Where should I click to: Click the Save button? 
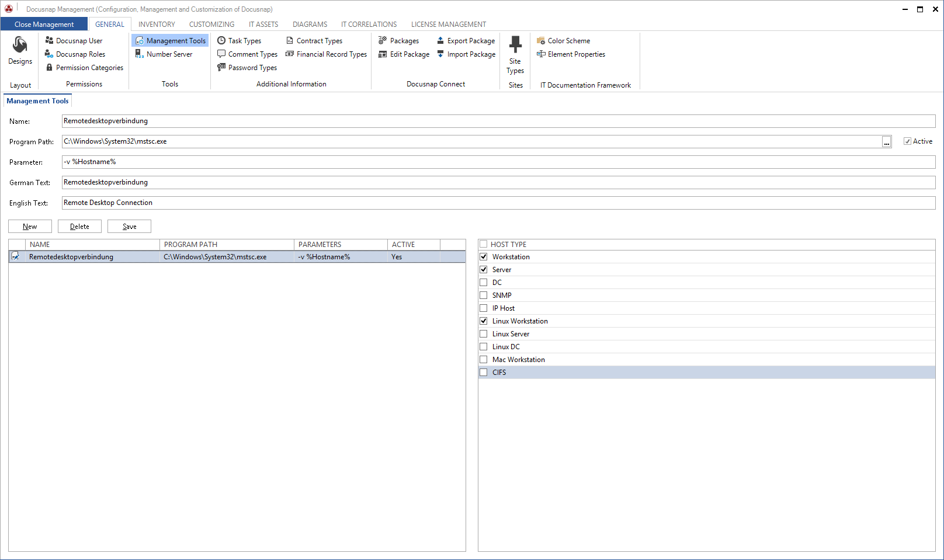click(x=129, y=227)
